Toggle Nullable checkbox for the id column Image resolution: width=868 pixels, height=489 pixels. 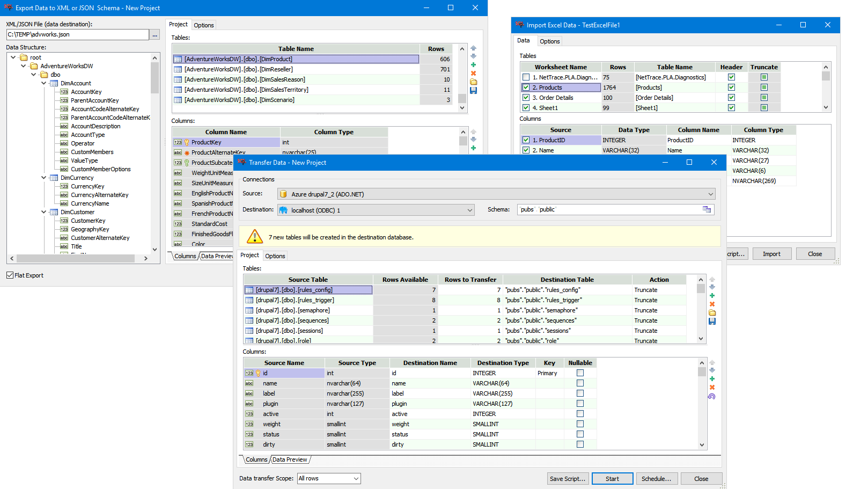pos(580,373)
